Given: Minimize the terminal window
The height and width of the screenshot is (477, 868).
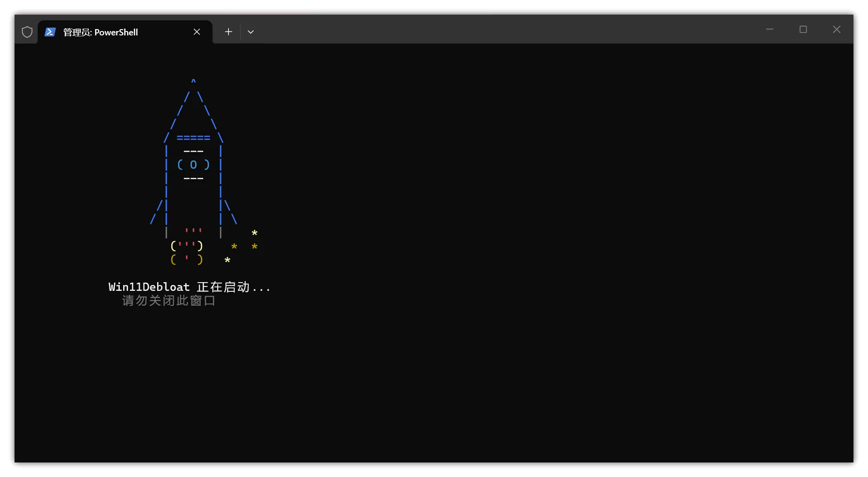Looking at the screenshot, I should 770,30.
